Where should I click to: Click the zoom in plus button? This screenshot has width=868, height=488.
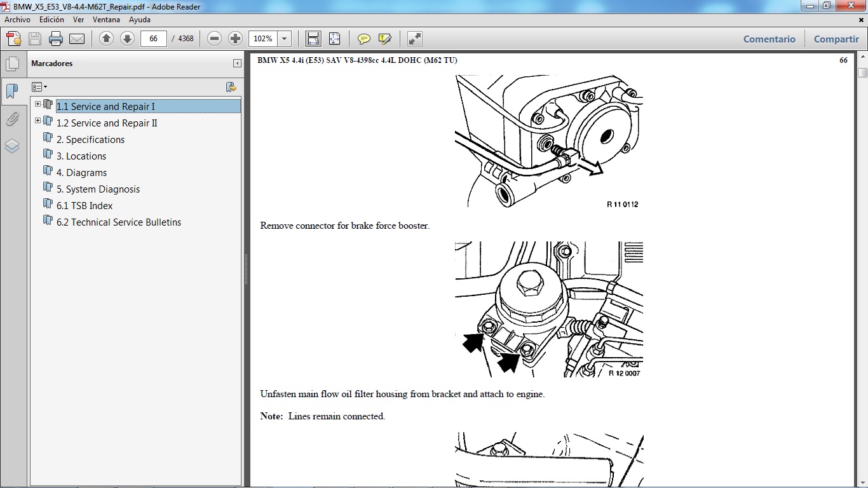click(235, 39)
